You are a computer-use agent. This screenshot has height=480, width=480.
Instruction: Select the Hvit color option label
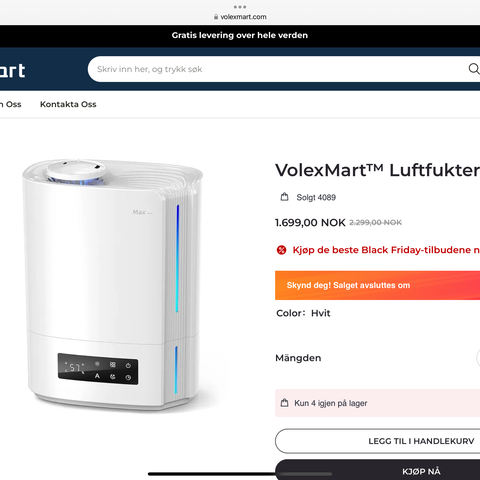[320, 313]
